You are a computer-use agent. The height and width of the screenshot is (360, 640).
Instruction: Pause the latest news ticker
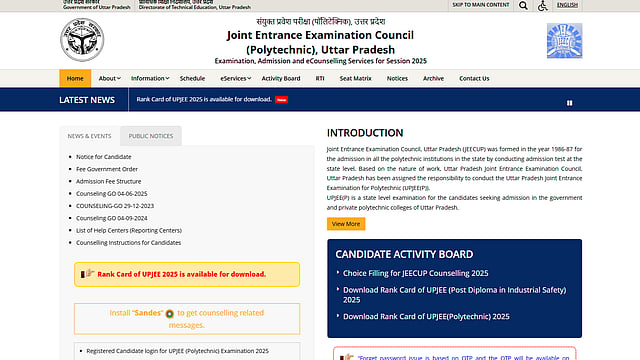pos(569,103)
